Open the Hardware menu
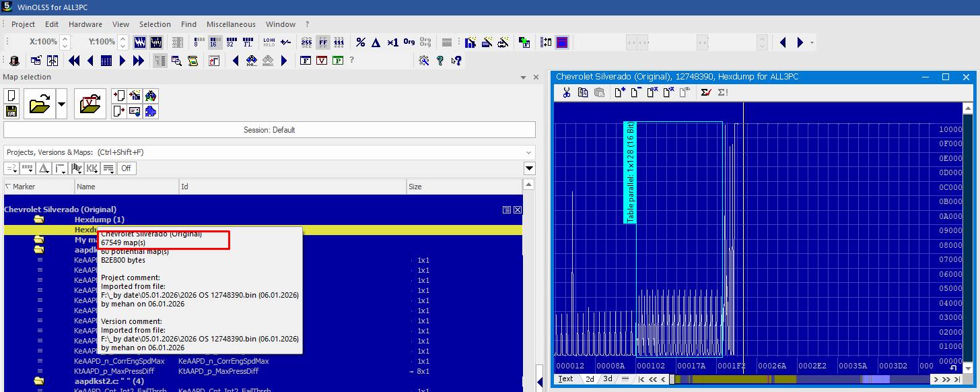 coord(85,24)
